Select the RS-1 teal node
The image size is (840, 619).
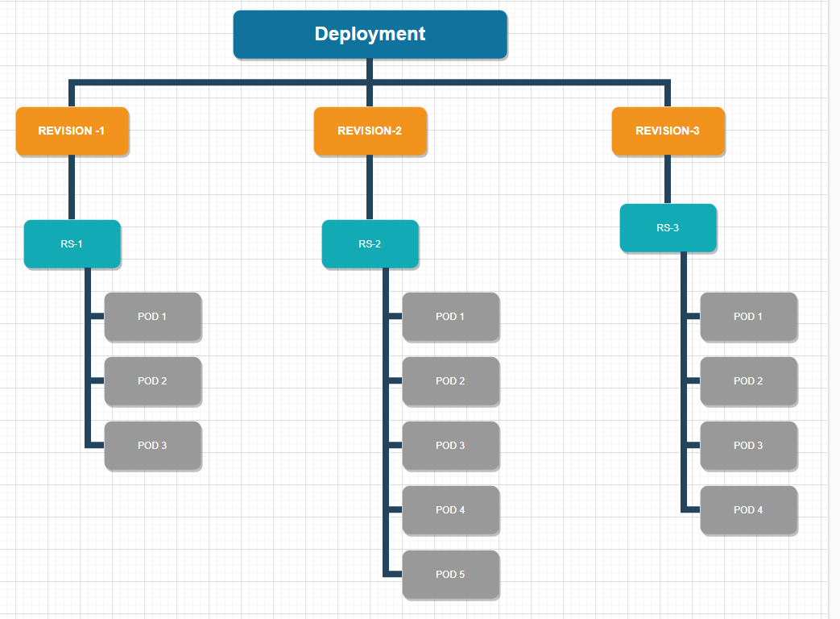coord(72,244)
